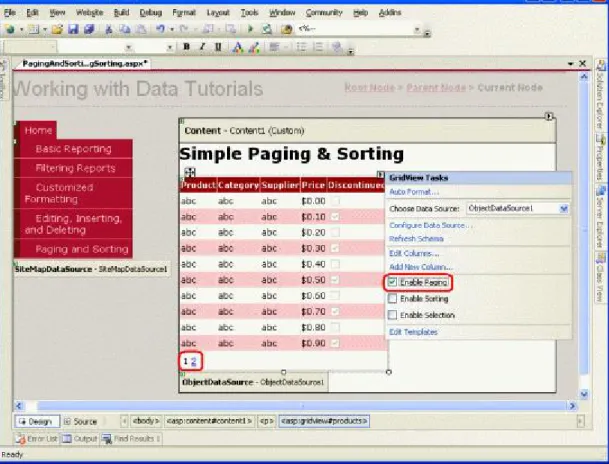Click Discontinued checkbox in $0.30 row
Image resolution: width=609 pixels, height=464 pixels.
335,248
